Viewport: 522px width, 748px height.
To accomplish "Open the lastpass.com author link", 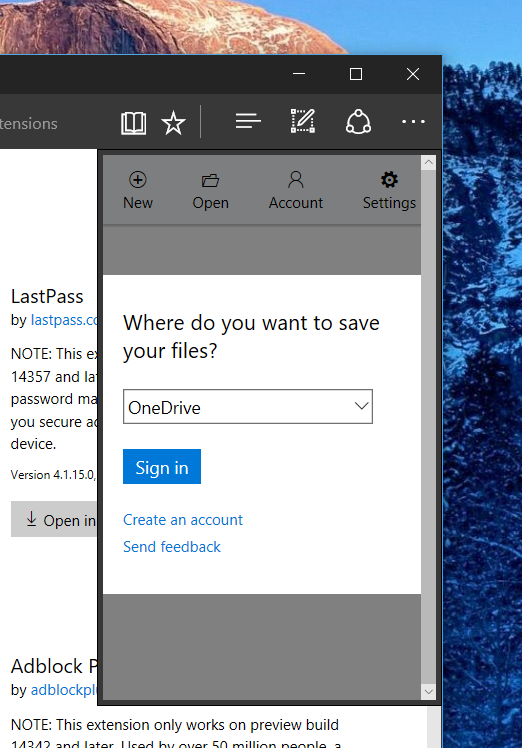I will [x=64, y=320].
